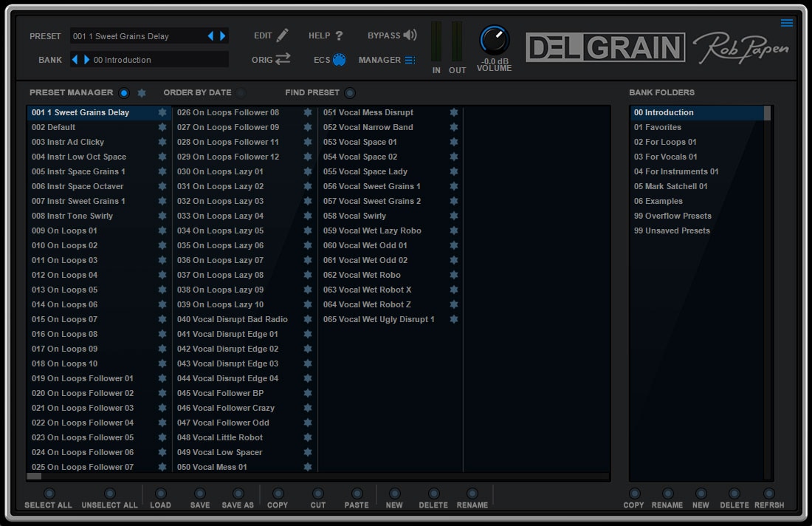Select previous bank using left arrow
The image size is (812, 526).
tap(75, 60)
